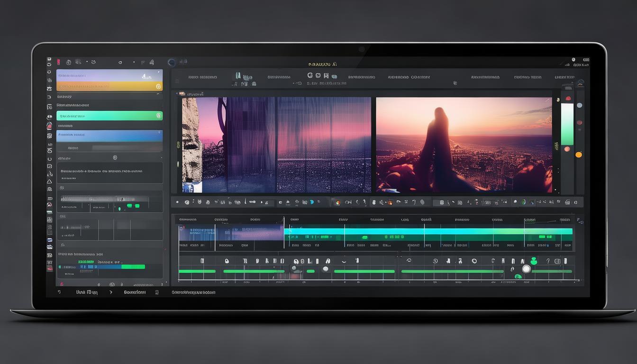The image size is (637, 364).
Task: Toggle the red dot atop the level meter
Action: [568, 99]
